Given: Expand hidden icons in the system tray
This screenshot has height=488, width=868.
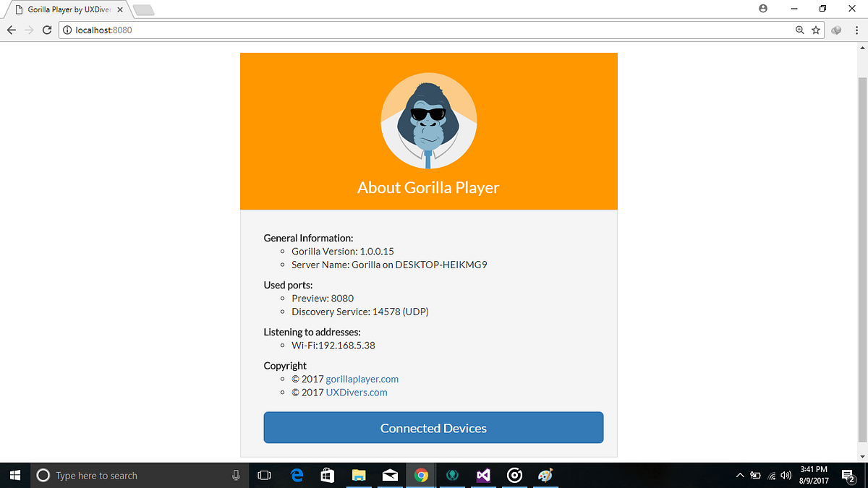Looking at the screenshot, I should click(x=740, y=475).
